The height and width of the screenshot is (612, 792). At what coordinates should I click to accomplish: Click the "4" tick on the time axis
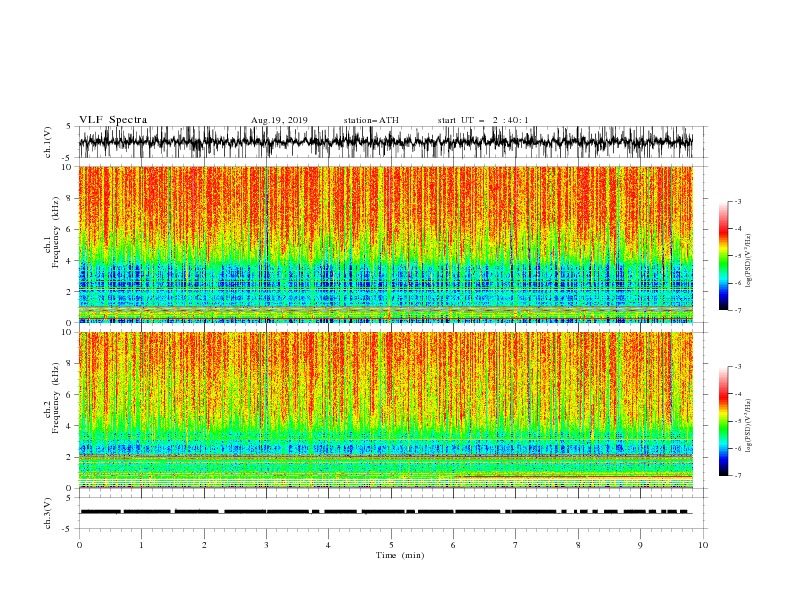click(328, 545)
